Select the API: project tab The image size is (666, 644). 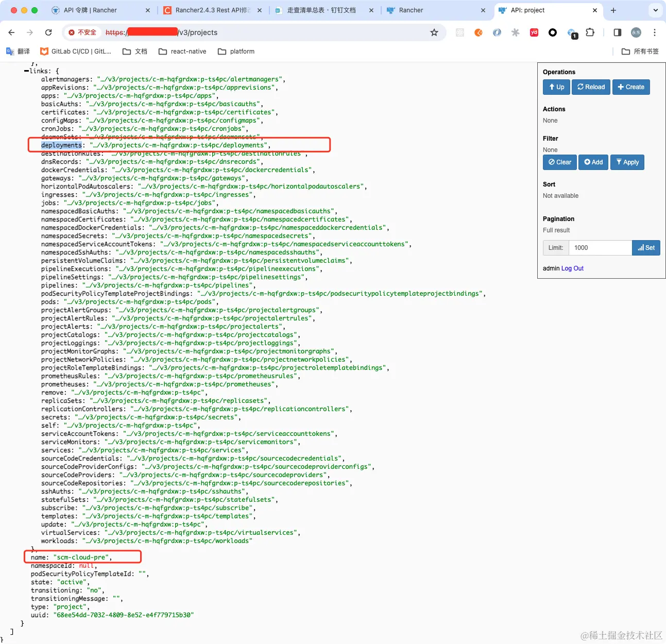coord(548,10)
